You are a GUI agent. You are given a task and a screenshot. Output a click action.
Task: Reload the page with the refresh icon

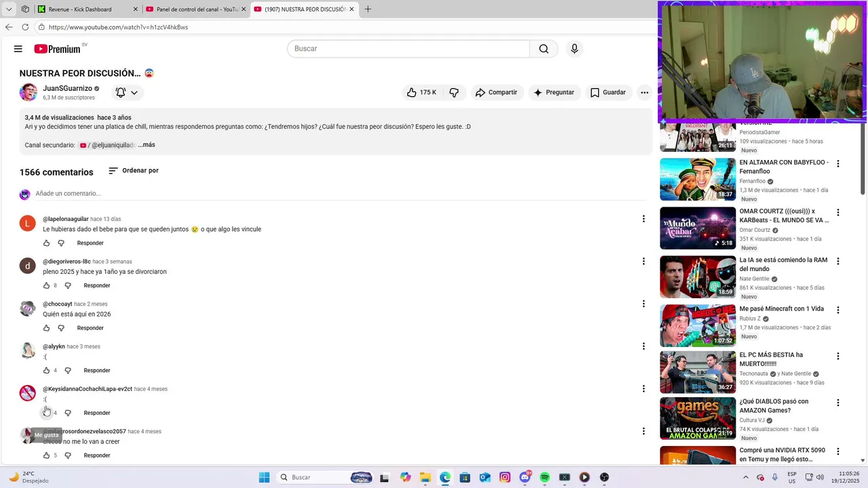tap(25, 27)
